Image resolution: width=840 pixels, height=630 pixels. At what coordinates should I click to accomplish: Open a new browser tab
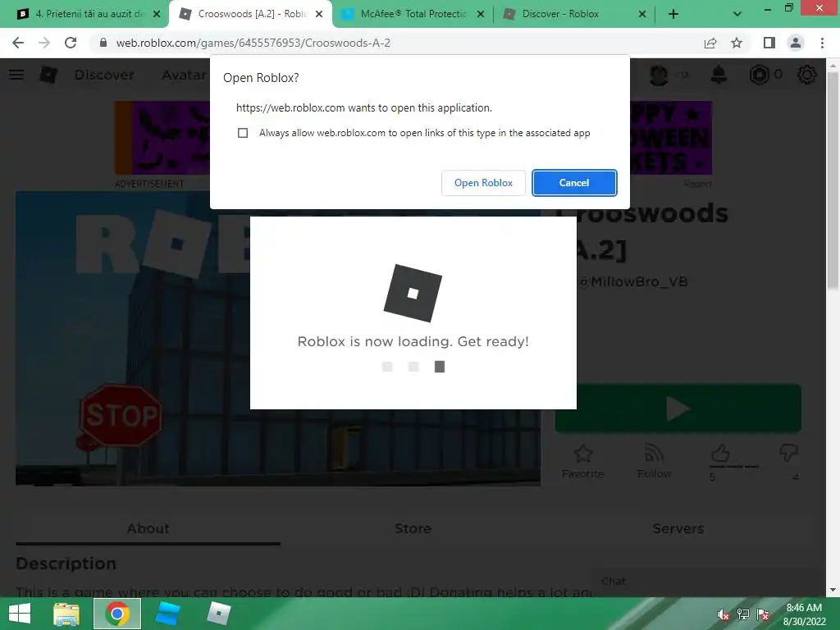point(673,14)
